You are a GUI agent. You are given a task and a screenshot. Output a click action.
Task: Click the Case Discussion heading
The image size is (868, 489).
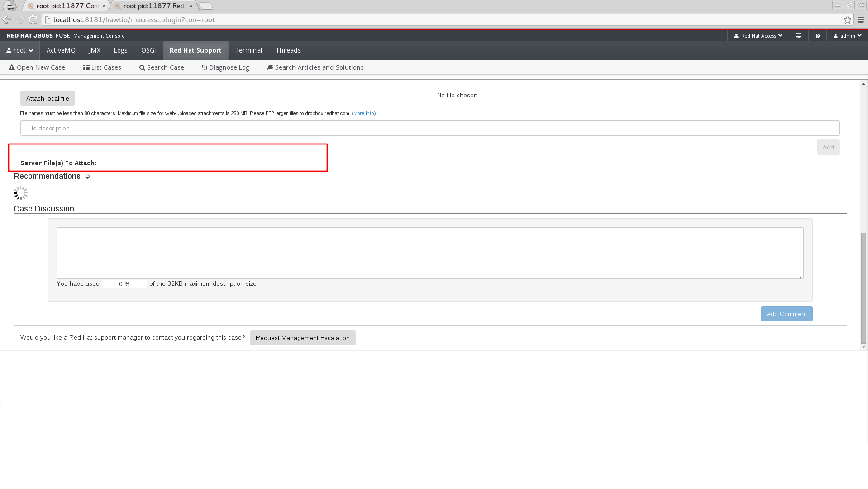point(44,209)
